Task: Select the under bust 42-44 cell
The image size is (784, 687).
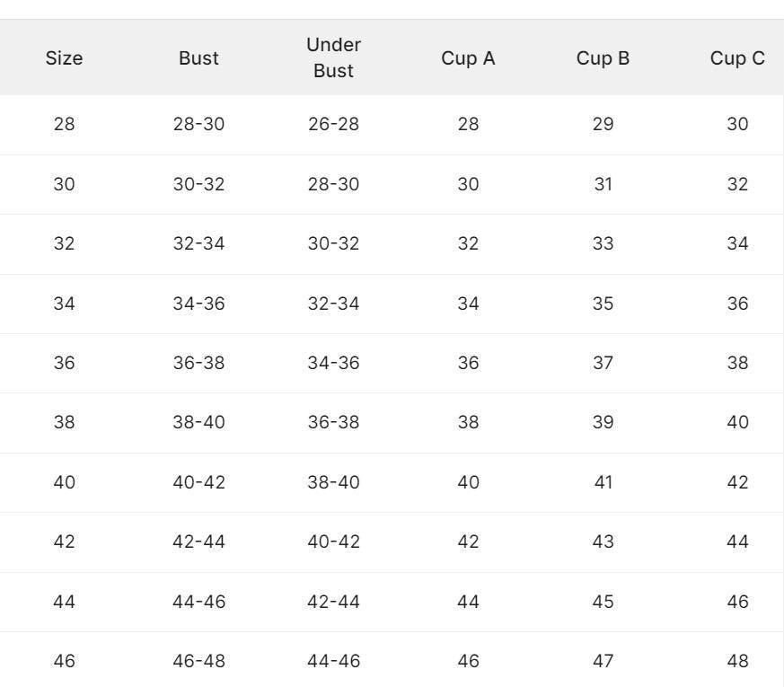Action: [333, 601]
